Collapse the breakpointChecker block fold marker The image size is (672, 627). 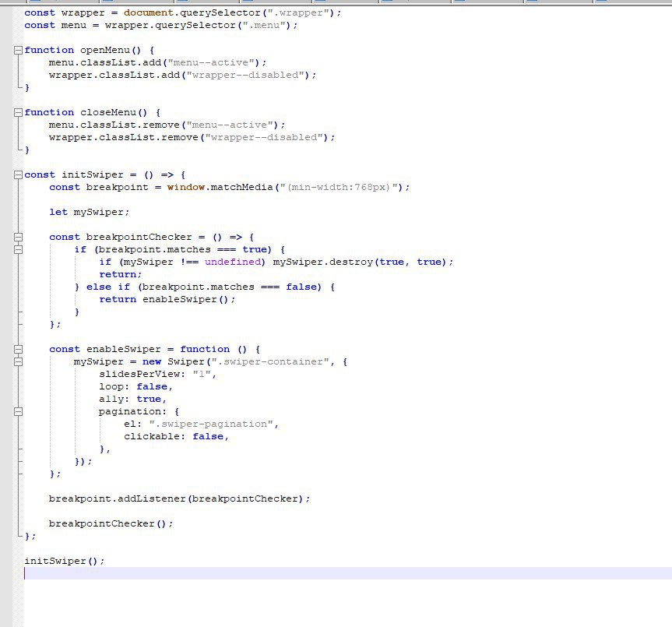(18, 237)
